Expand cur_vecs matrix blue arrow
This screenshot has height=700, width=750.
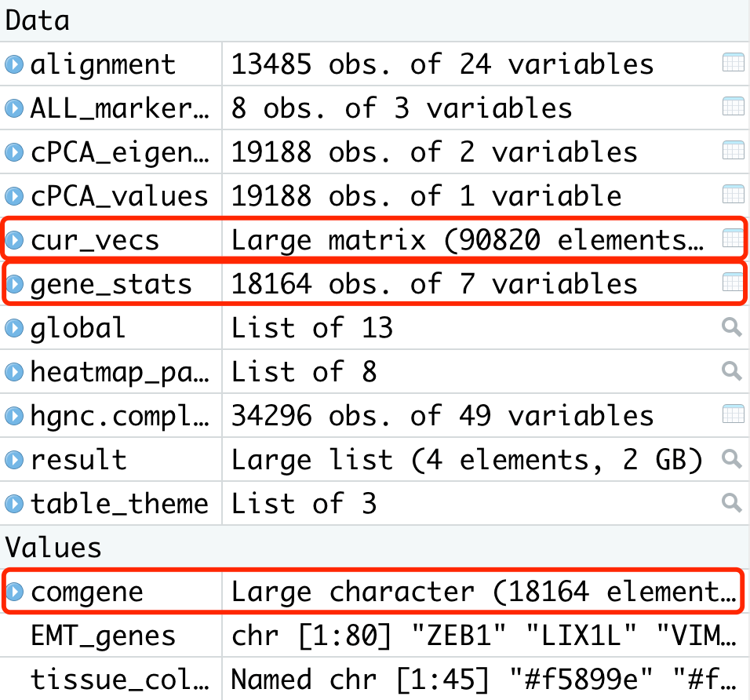tap(14, 240)
